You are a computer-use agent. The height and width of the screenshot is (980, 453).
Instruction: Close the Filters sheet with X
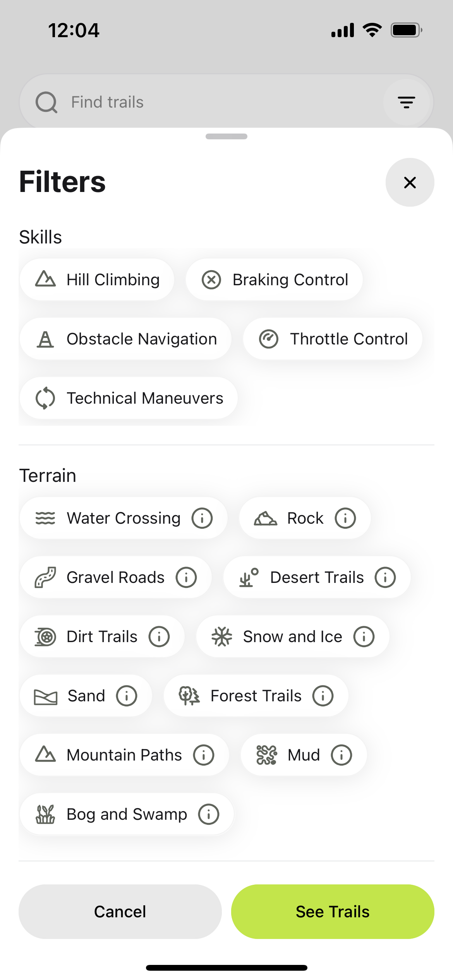pyautogui.click(x=410, y=182)
